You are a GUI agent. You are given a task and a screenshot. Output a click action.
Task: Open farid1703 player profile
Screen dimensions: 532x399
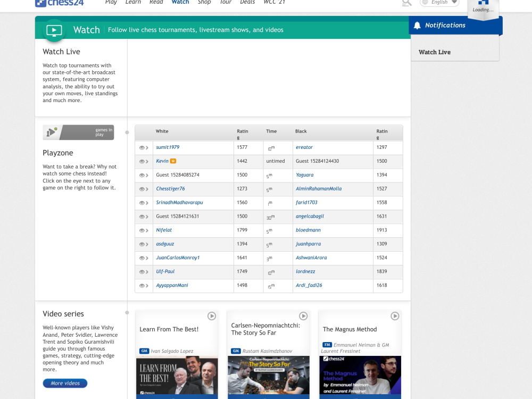tap(306, 203)
